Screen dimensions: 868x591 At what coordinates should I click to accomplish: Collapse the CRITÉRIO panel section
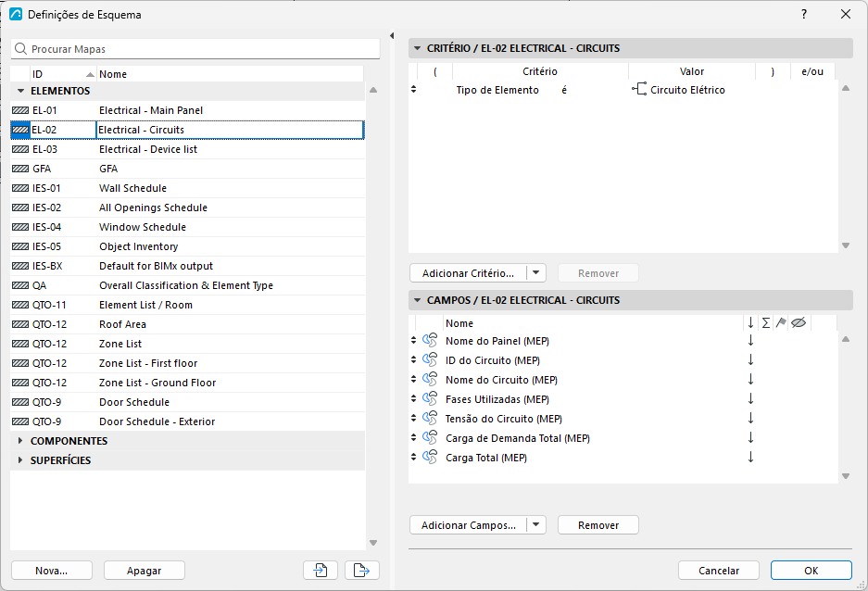coord(418,48)
